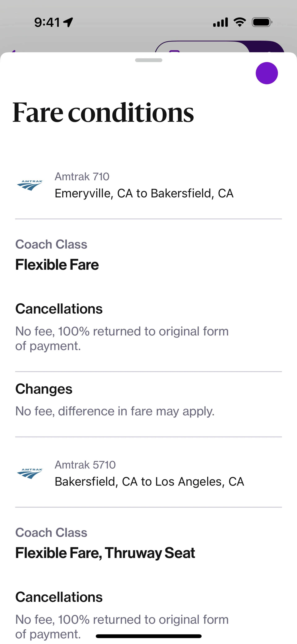The height and width of the screenshot is (644, 297).
Task: Tap the Amtrak logo beside Amtrak 710
Action: click(x=30, y=185)
